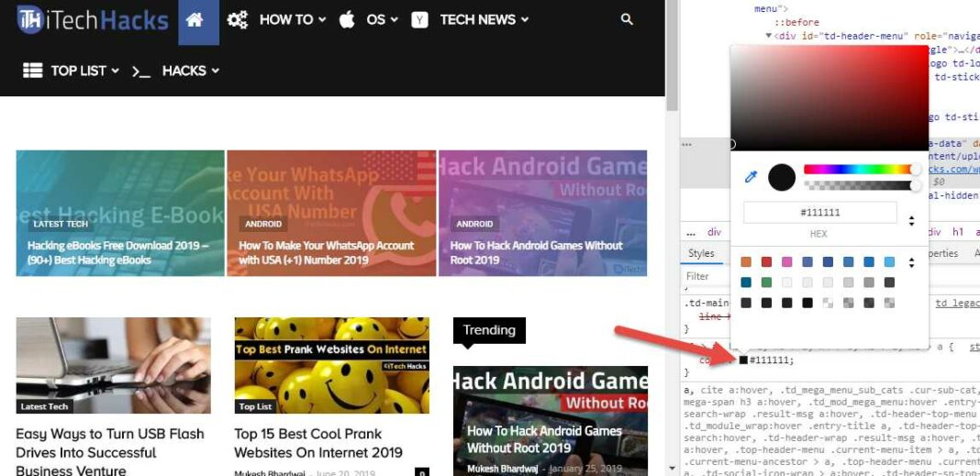Open WhatsApp Account with USA Number article

pos(327,252)
